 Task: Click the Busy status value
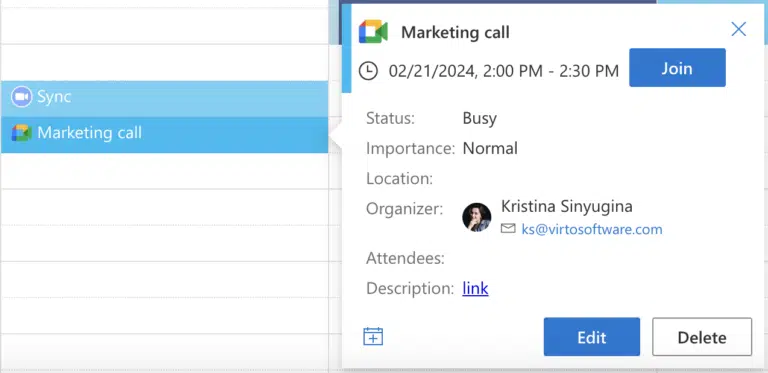click(480, 118)
